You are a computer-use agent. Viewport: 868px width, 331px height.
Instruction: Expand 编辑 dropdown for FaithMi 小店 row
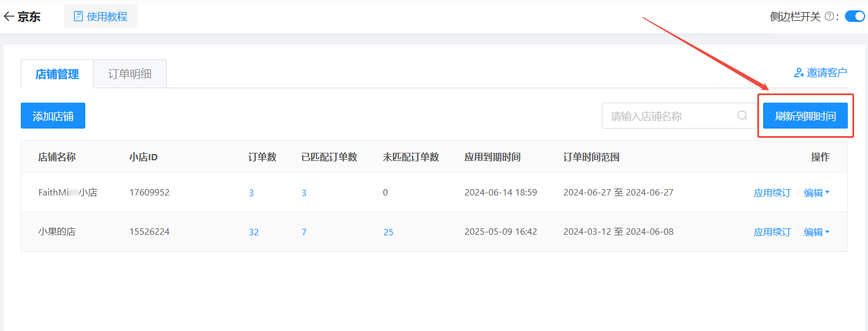[817, 193]
